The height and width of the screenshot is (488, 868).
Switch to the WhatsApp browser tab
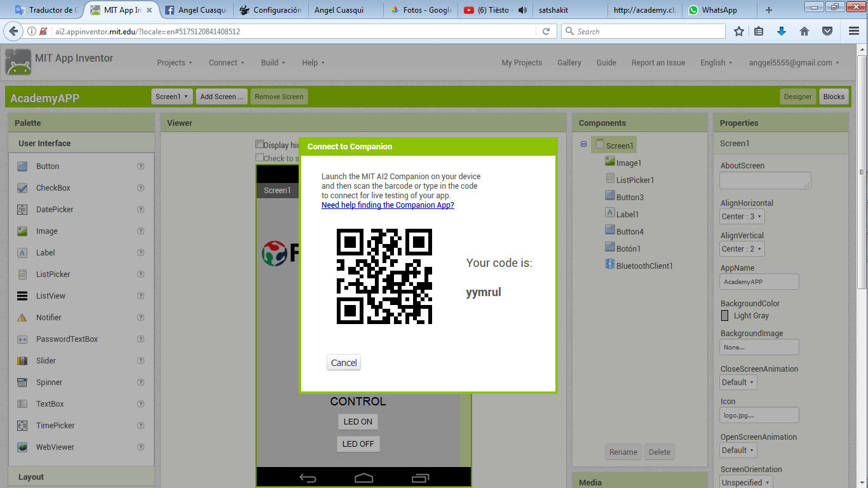click(x=719, y=10)
